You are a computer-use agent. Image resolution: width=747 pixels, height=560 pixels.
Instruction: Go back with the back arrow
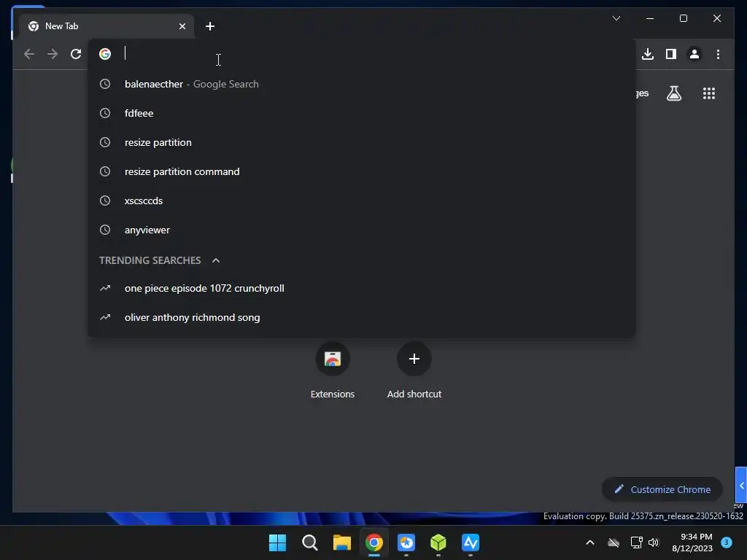(29, 54)
